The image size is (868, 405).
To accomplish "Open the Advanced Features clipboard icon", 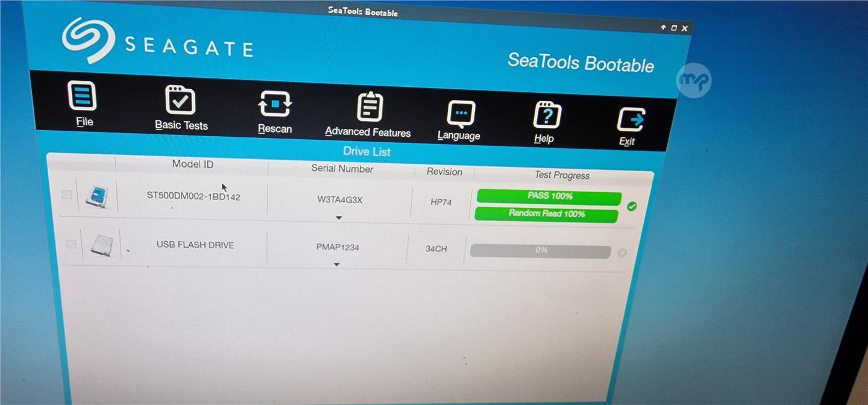I will [370, 107].
